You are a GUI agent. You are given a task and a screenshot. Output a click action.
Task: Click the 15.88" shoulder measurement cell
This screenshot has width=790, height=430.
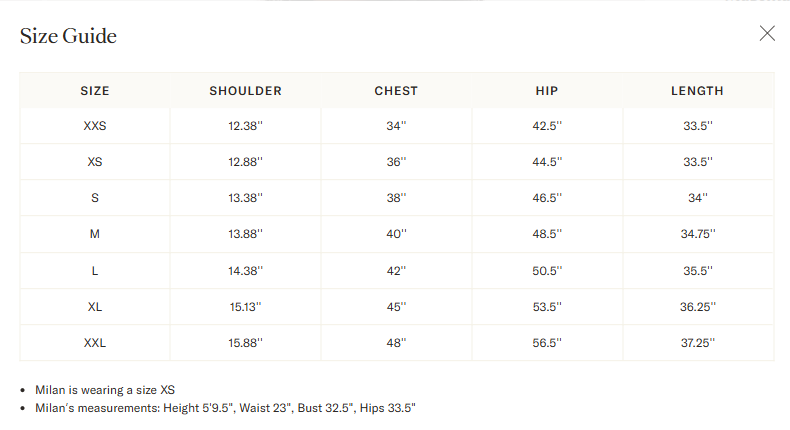tap(245, 343)
